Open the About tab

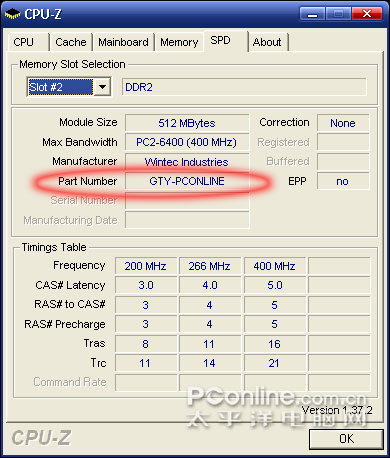268,42
